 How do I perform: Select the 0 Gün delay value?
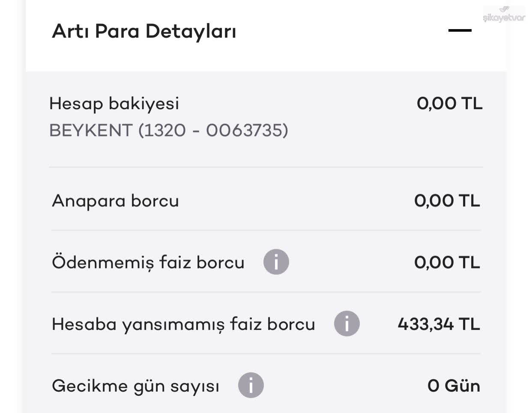point(454,386)
